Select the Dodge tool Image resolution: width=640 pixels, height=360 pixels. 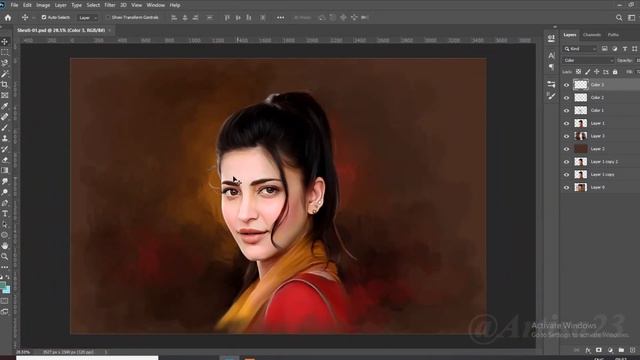click(5, 192)
